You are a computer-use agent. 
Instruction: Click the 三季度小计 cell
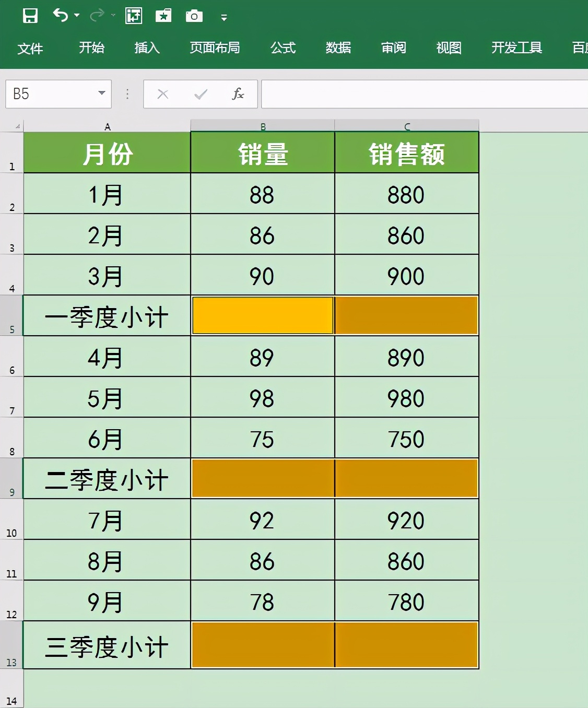[x=107, y=645]
